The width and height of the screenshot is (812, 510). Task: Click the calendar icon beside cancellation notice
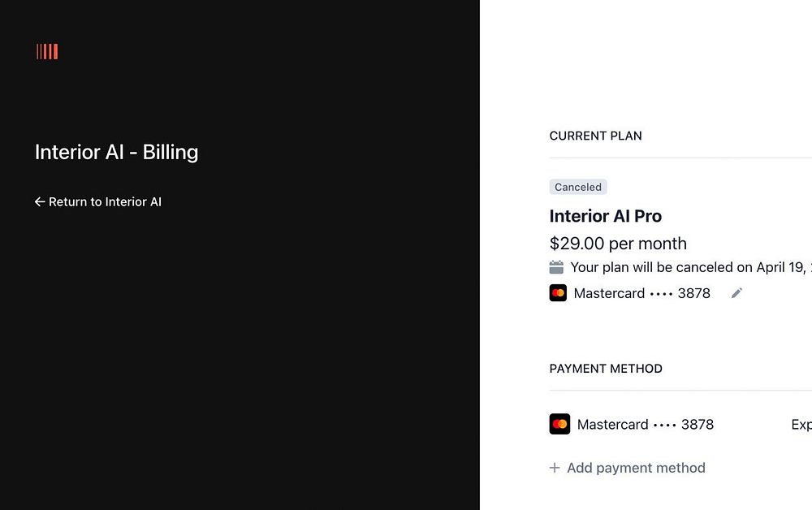coord(556,267)
